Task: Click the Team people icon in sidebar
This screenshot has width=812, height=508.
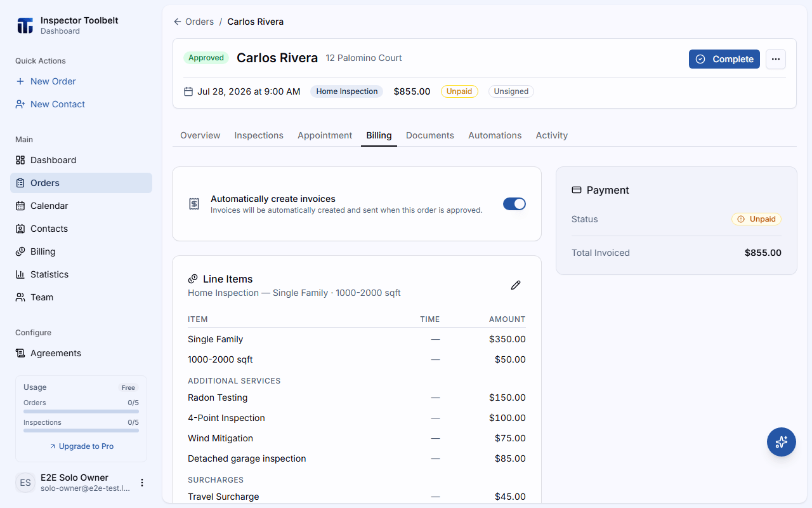Action: [20, 297]
